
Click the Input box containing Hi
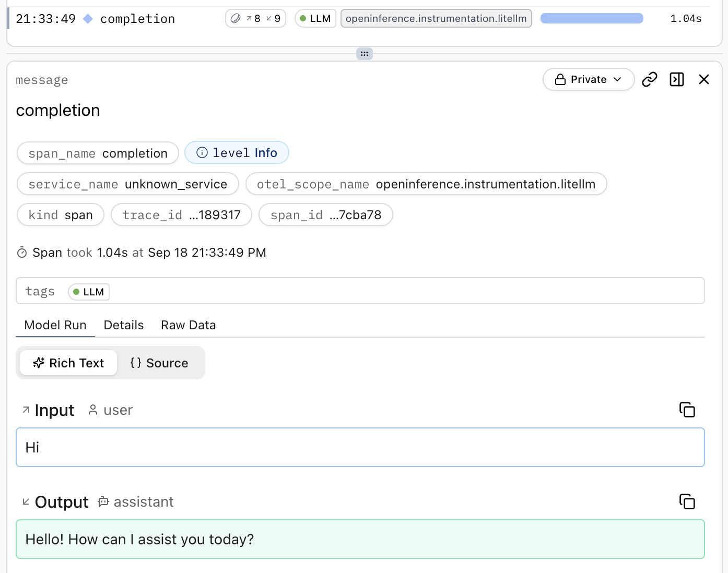point(360,448)
